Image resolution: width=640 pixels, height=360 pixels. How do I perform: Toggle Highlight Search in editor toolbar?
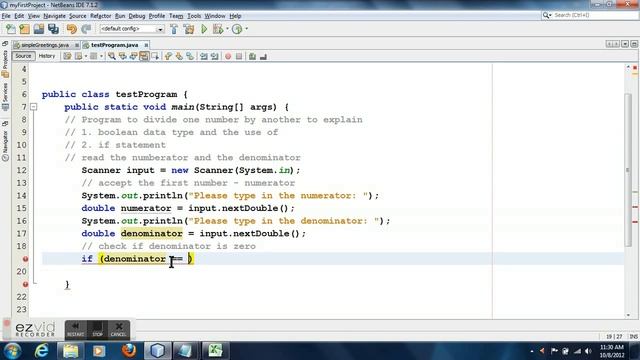pos(144,56)
